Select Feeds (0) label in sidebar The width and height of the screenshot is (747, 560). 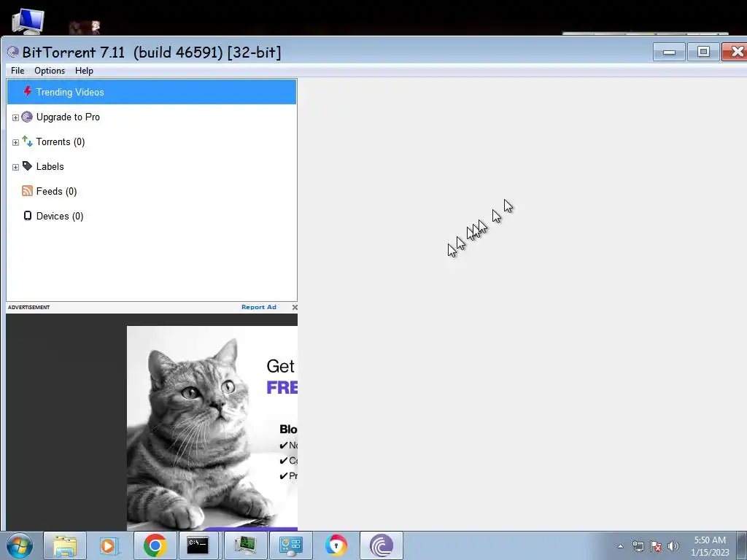point(57,192)
